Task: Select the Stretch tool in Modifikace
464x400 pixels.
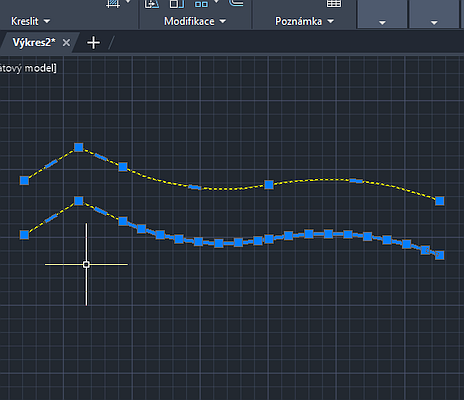Action: [152, 4]
